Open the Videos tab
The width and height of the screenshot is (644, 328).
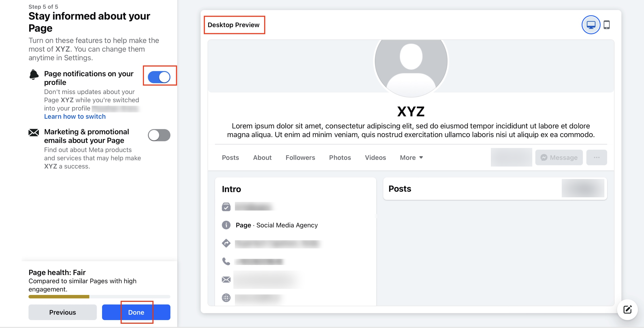(375, 157)
